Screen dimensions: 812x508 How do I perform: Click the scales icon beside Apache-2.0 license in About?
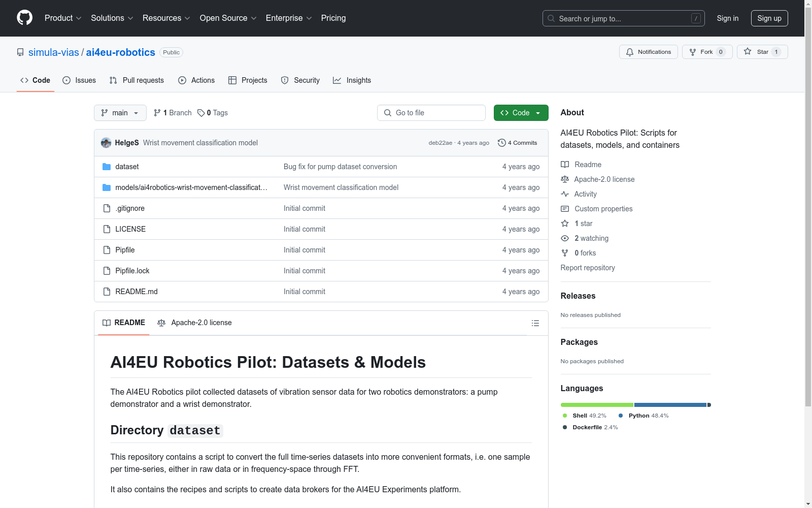[565, 179]
